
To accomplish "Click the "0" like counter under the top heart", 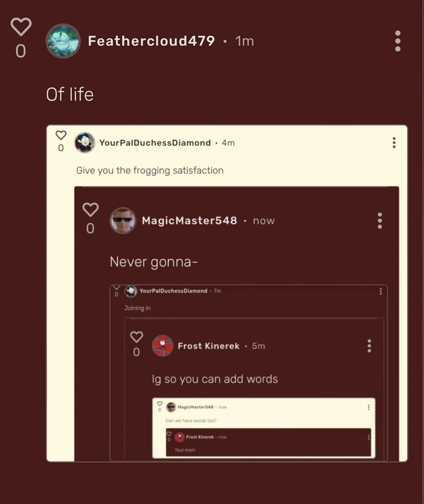I will point(21,51).
